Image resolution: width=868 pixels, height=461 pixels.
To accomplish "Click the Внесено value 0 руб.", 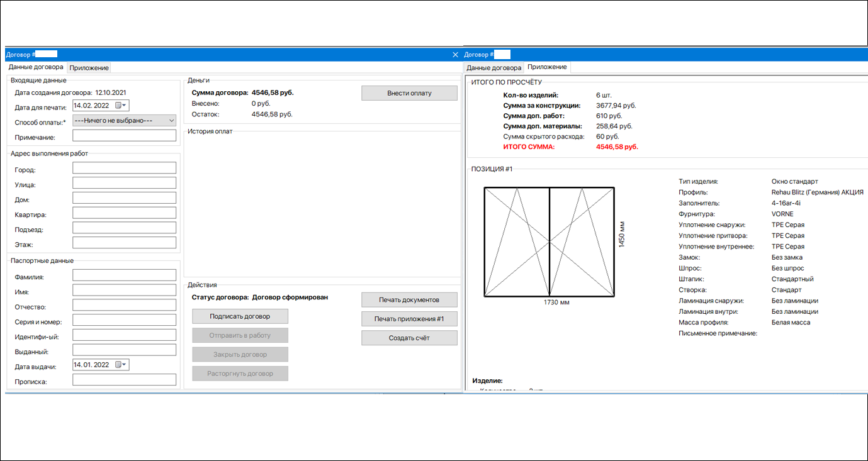I will pyautogui.click(x=261, y=103).
